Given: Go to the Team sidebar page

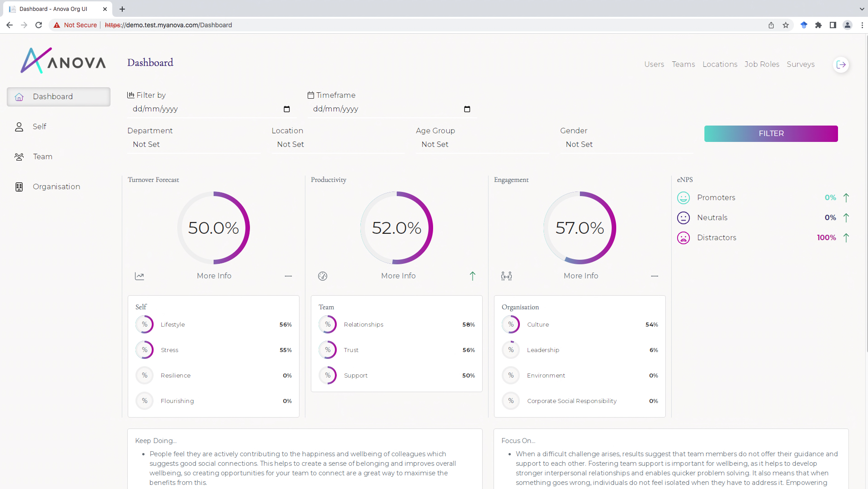Looking at the screenshot, I should [42, 157].
